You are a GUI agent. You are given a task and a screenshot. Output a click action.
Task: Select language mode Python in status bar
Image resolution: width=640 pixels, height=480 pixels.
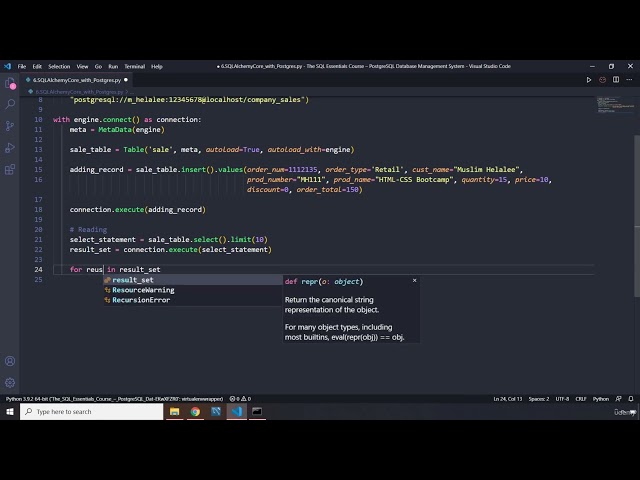coord(600,399)
